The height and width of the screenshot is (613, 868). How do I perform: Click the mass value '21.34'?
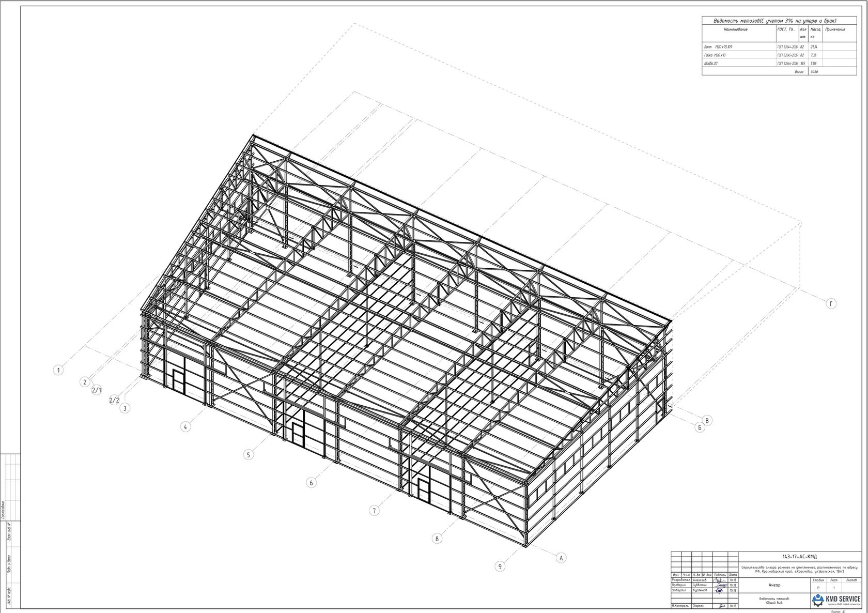click(x=814, y=47)
